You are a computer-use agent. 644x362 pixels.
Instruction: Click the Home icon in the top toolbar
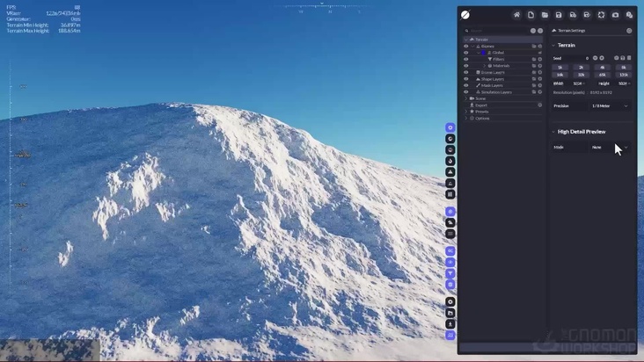(x=516, y=15)
